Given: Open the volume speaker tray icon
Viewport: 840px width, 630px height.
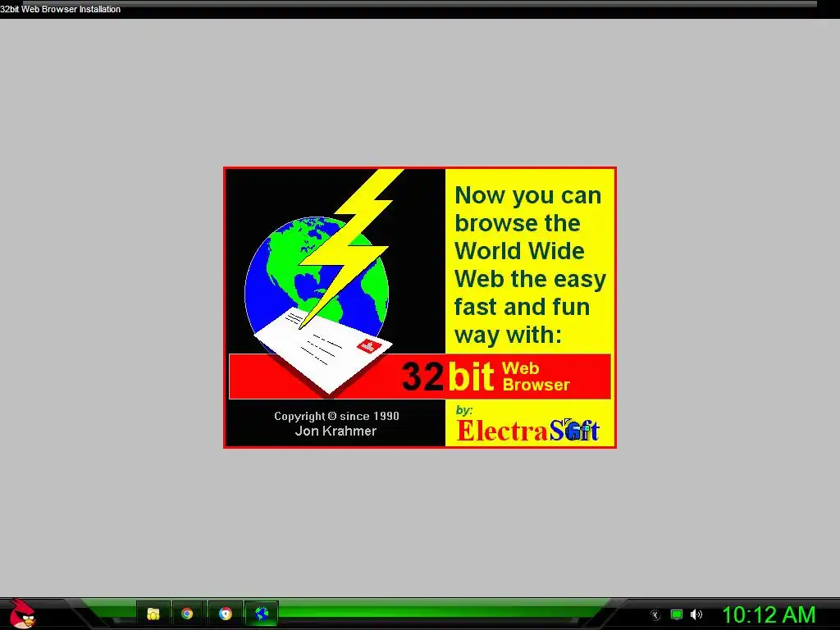Looking at the screenshot, I should coord(696,614).
